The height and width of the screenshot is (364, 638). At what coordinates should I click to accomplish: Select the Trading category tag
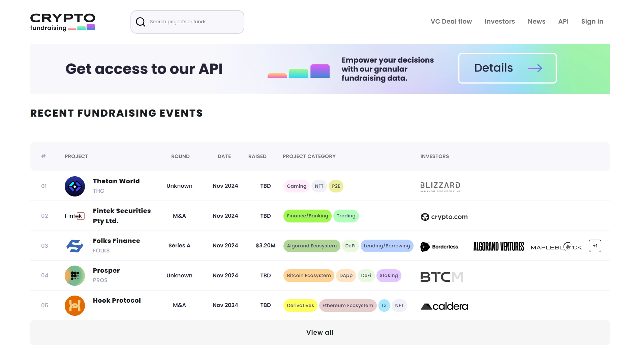[x=346, y=216]
